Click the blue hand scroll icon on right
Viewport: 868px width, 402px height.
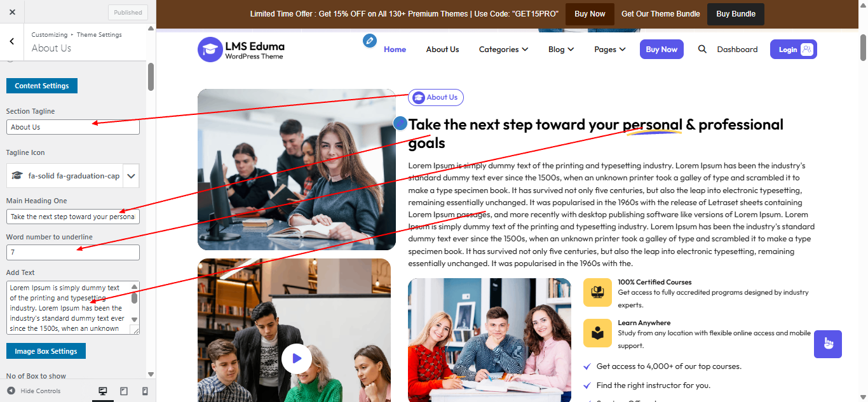[x=827, y=344]
